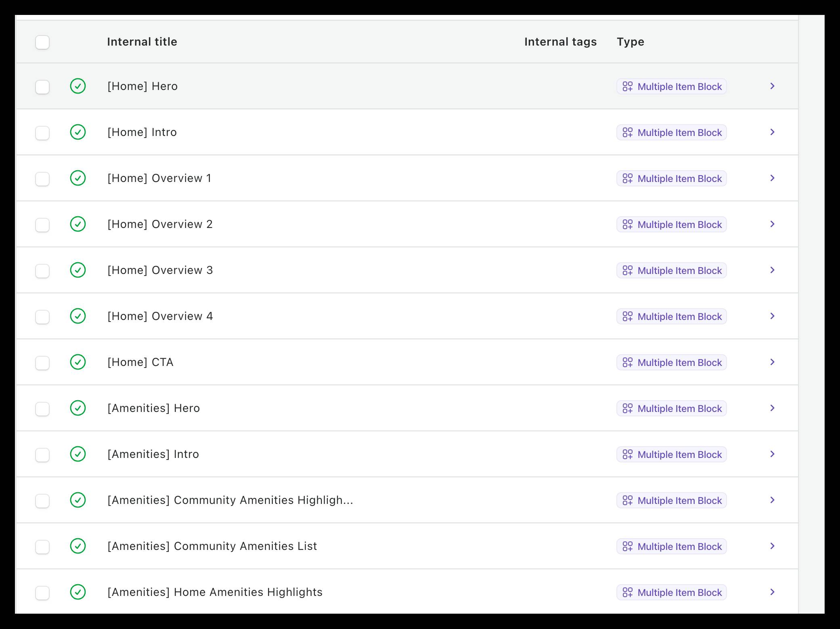Expand the [Home] CTA row chevron

tap(772, 362)
